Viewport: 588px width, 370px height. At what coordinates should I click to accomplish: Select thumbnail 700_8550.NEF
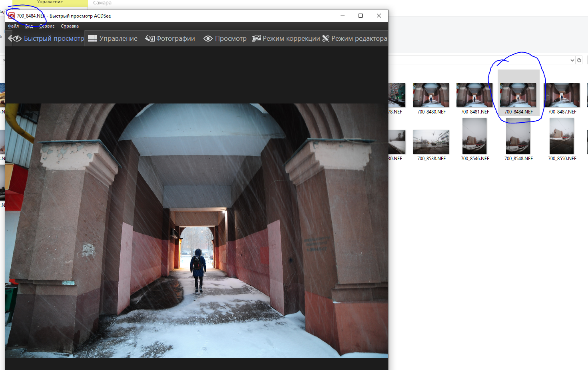coord(562,142)
